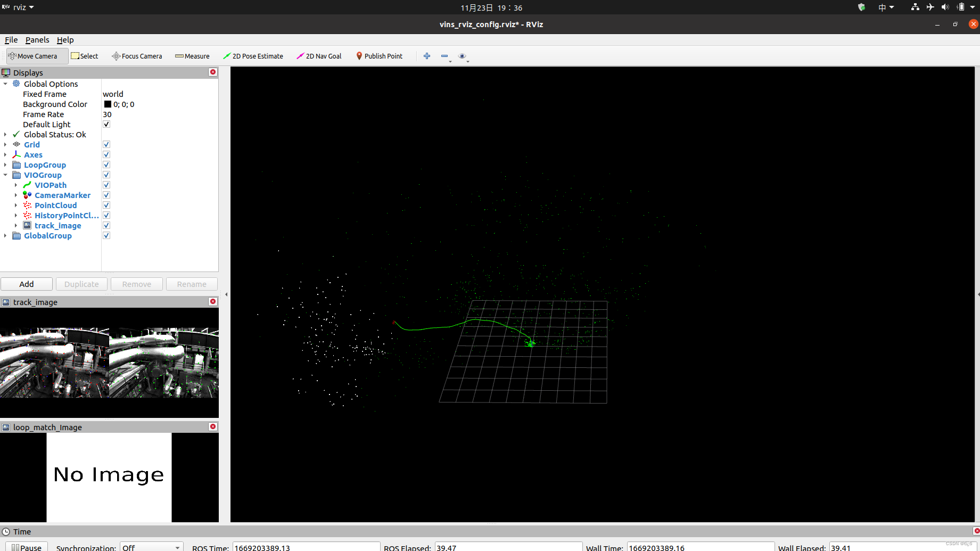980x551 pixels.
Task: Open the input method indicator
Action: pyautogui.click(x=886, y=7)
